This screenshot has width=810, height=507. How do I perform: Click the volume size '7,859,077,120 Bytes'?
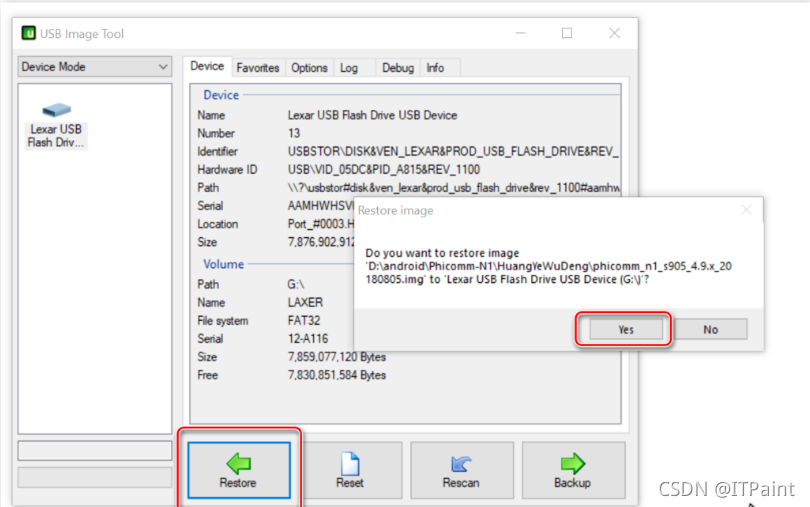(x=337, y=357)
